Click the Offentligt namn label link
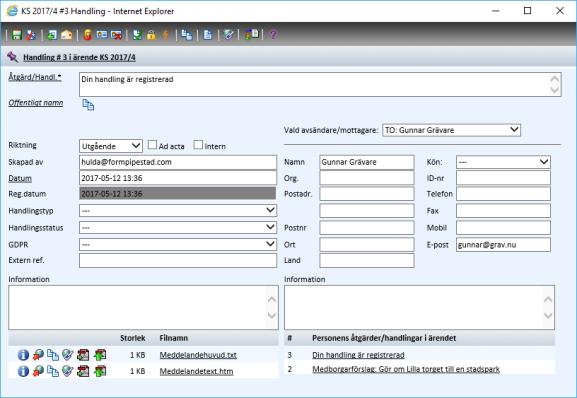Screen dimensions: 577x398 [x=36, y=103]
